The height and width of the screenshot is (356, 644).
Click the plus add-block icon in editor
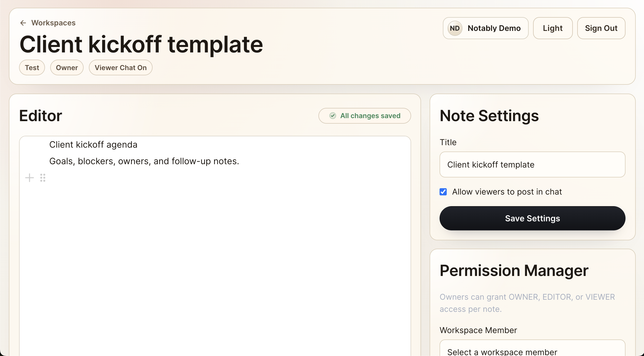(x=30, y=178)
